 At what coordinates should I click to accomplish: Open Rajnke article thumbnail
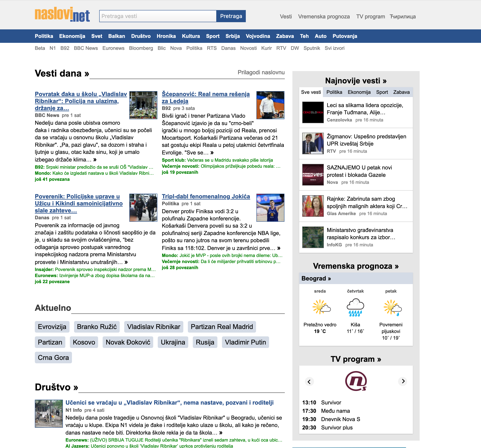[x=313, y=206]
